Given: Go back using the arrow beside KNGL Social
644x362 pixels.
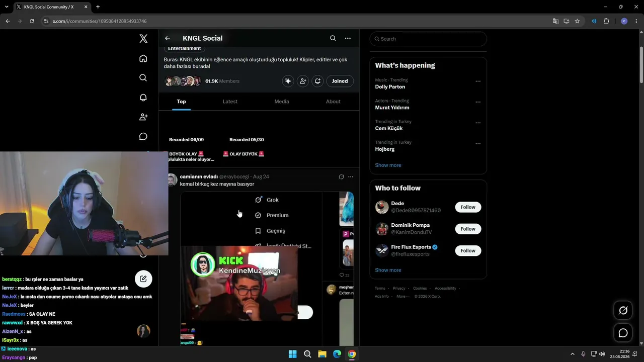Looking at the screenshot, I should tap(168, 38).
